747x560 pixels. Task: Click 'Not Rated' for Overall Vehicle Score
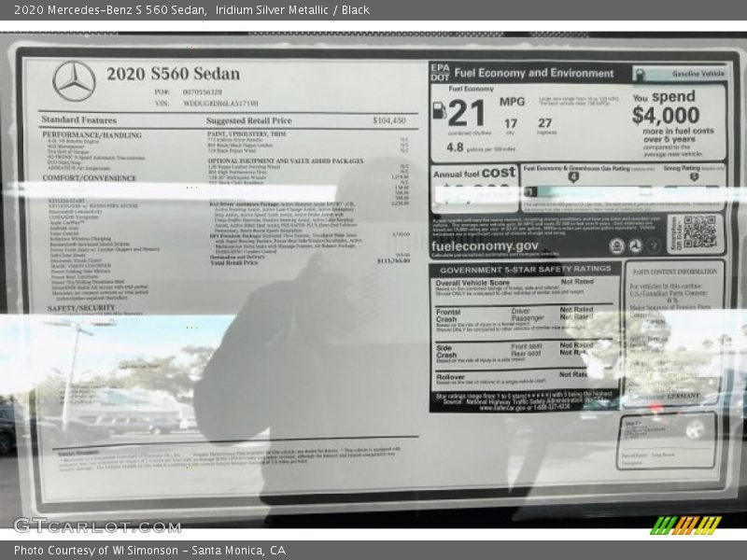(577, 282)
